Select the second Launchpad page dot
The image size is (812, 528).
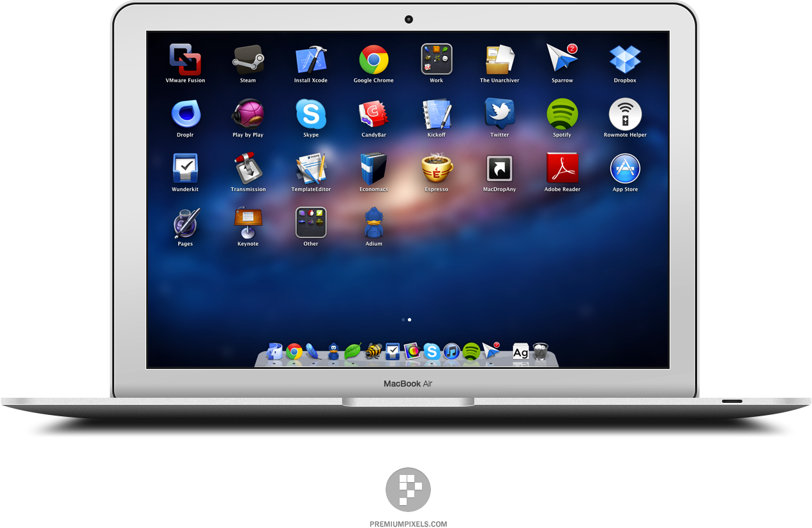pyautogui.click(x=409, y=319)
